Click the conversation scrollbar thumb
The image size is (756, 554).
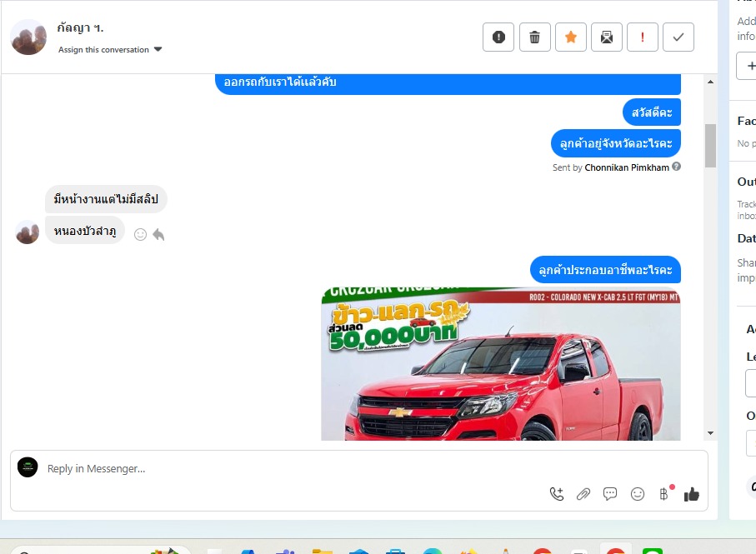pos(710,146)
